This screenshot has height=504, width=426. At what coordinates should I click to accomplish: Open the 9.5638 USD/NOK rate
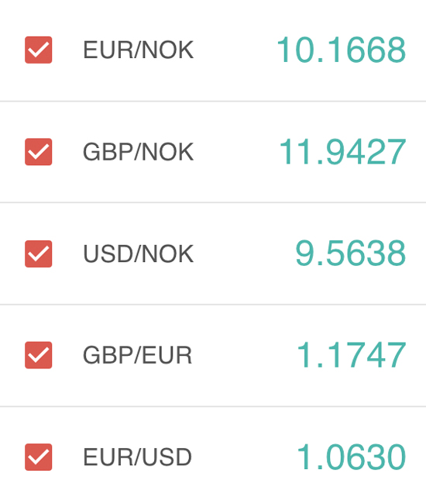[x=351, y=254]
